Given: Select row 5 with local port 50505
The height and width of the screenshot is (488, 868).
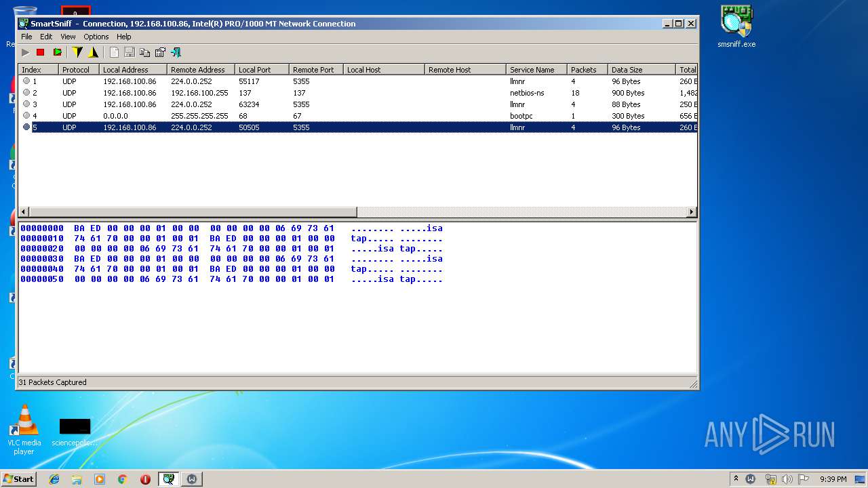Looking at the screenshot, I should [x=357, y=127].
